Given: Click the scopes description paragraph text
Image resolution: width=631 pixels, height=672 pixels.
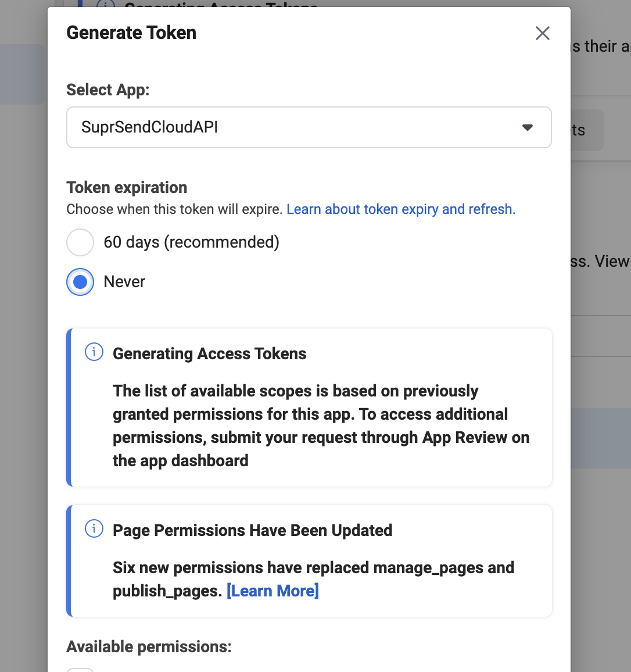Looking at the screenshot, I should pos(321,426).
